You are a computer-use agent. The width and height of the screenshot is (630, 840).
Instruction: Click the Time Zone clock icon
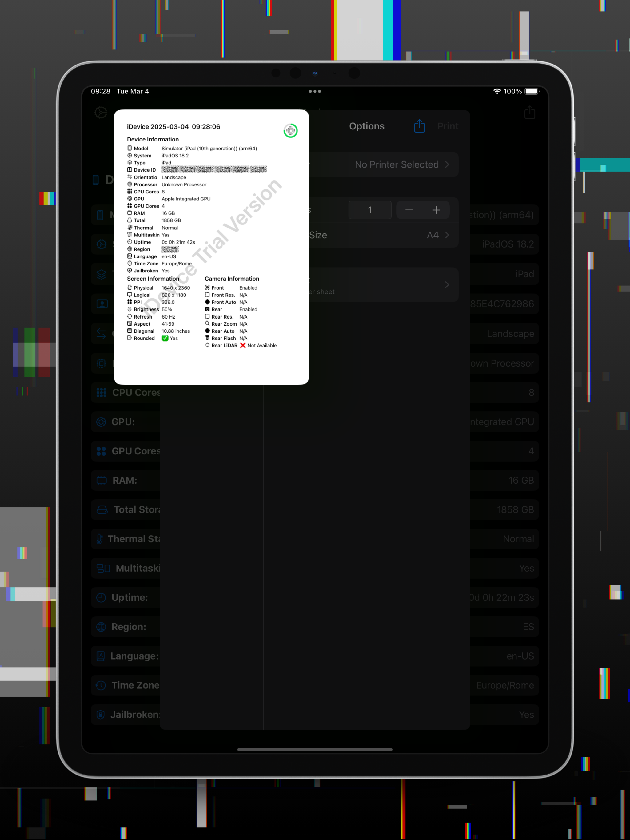click(x=101, y=685)
